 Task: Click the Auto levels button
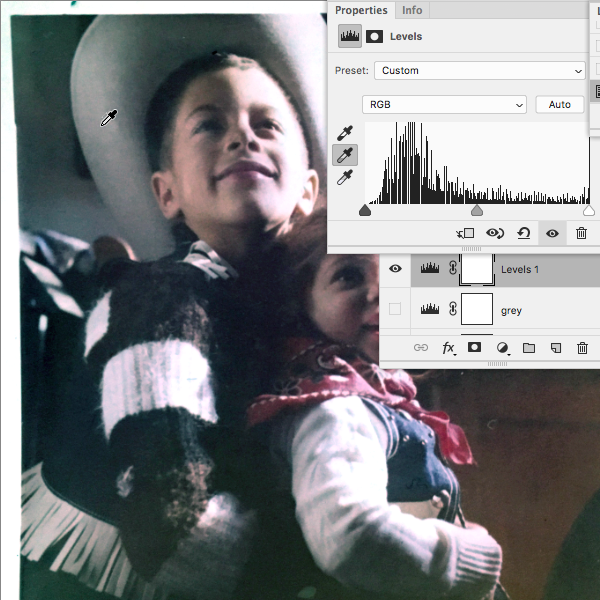(559, 105)
